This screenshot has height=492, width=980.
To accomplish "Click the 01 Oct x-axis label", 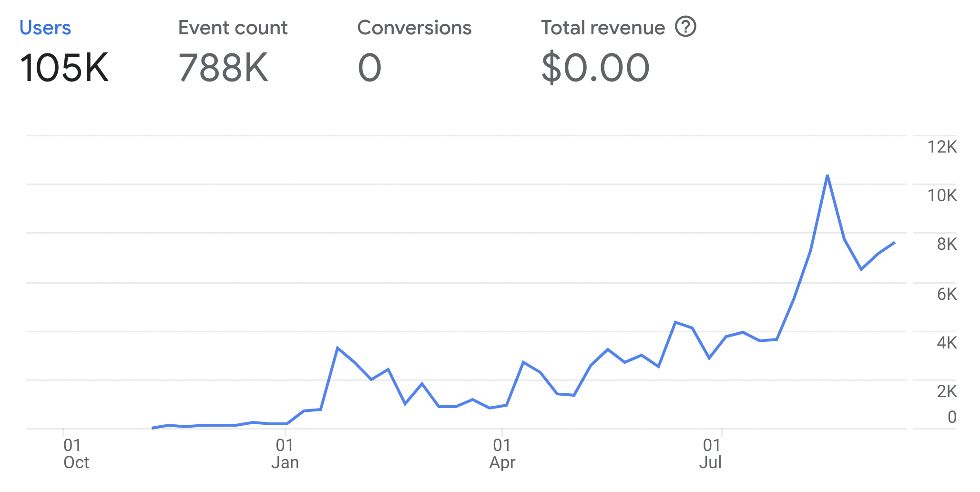I will click(x=75, y=454).
